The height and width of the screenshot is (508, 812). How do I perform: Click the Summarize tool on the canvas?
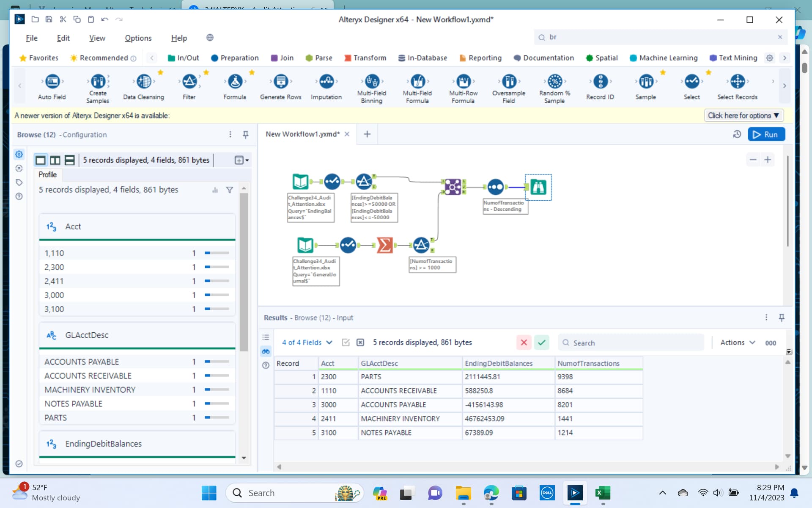384,245
